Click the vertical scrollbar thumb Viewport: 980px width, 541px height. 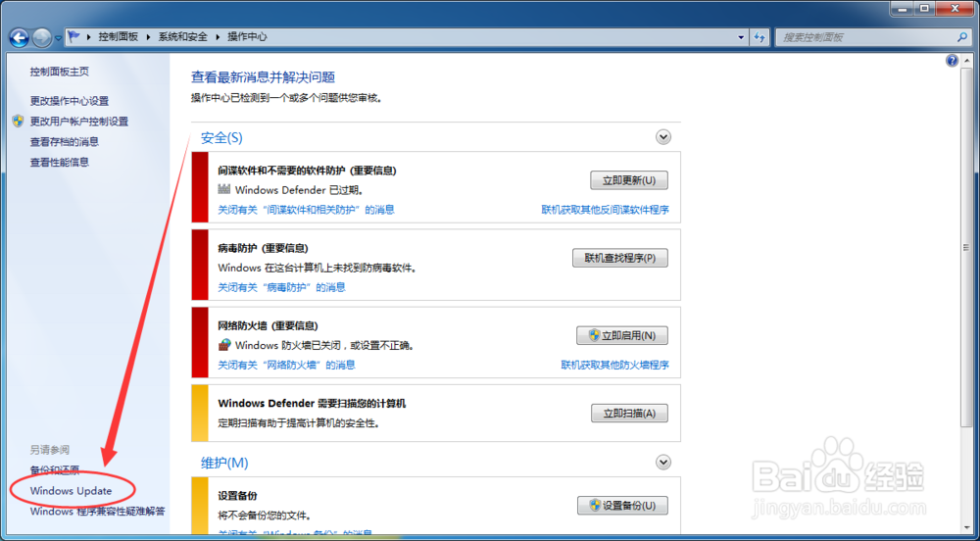click(x=967, y=248)
